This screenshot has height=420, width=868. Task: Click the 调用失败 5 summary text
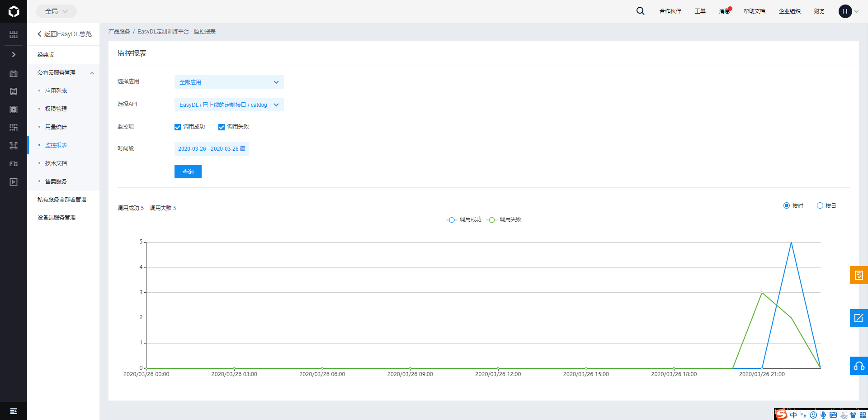pyautogui.click(x=163, y=208)
